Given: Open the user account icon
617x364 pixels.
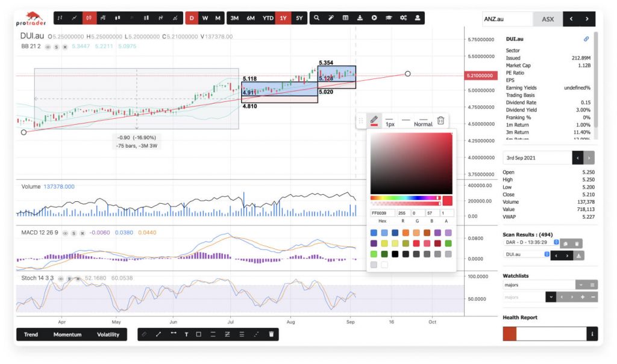Looking at the screenshot, I should (x=418, y=17).
